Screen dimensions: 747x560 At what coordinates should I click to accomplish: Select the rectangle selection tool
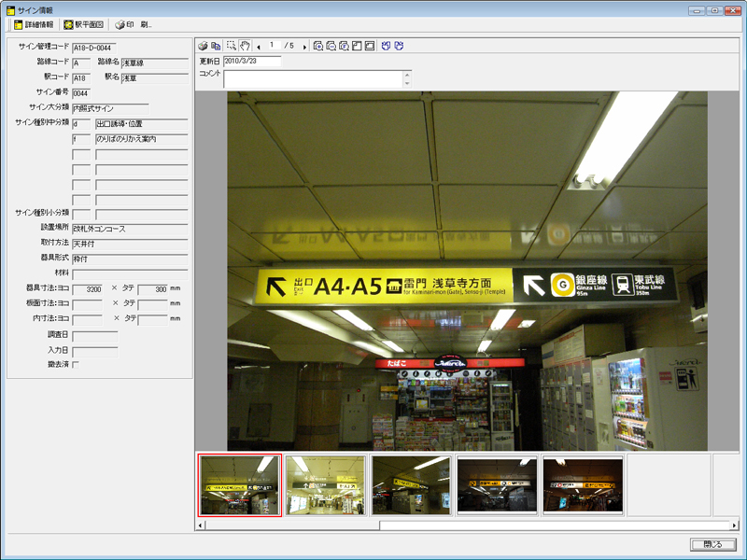pyautogui.click(x=232, y=46)
